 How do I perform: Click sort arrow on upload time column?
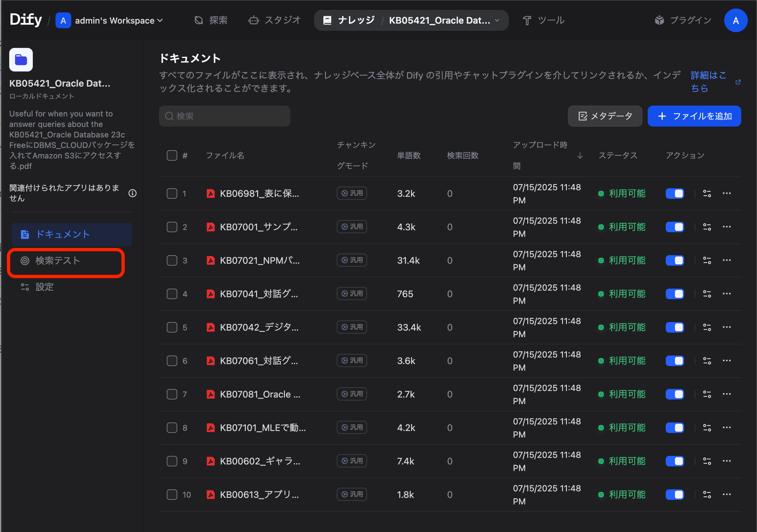(x=580, y=156)
